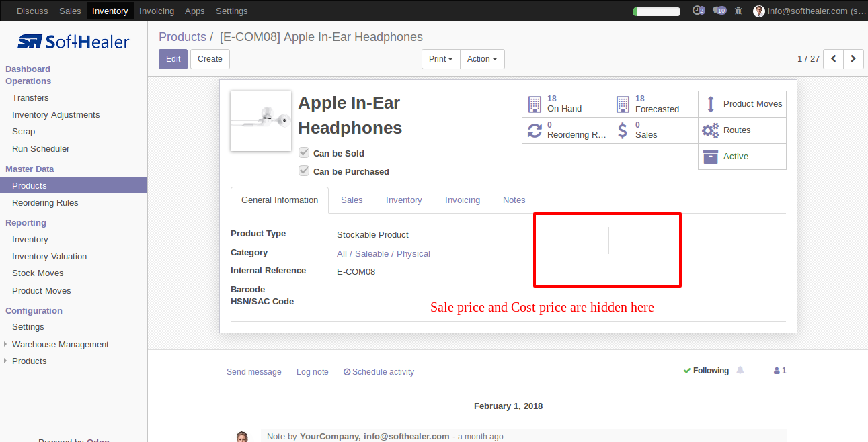Open Run Scheduler in sidebar

tap(40, 148)
